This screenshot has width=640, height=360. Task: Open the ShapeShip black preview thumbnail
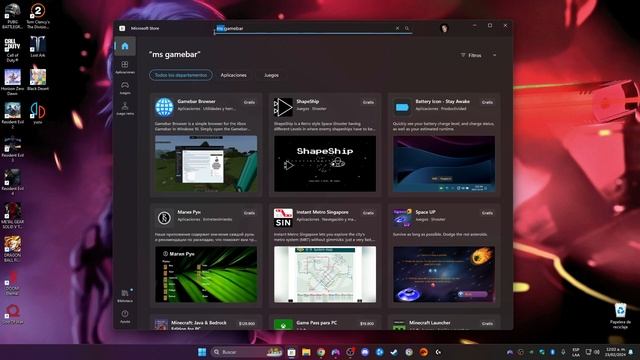(x=325, y=164)
